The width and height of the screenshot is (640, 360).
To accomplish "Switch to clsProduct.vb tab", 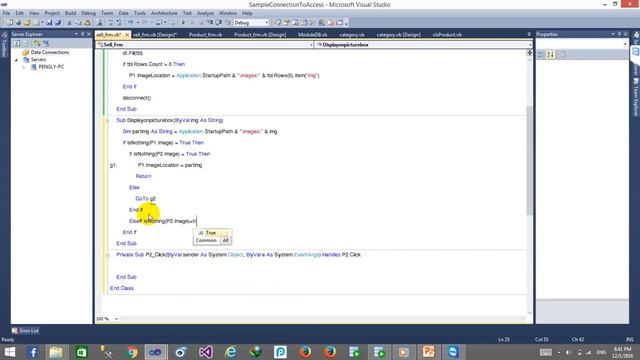I will [x=447, y=35].
